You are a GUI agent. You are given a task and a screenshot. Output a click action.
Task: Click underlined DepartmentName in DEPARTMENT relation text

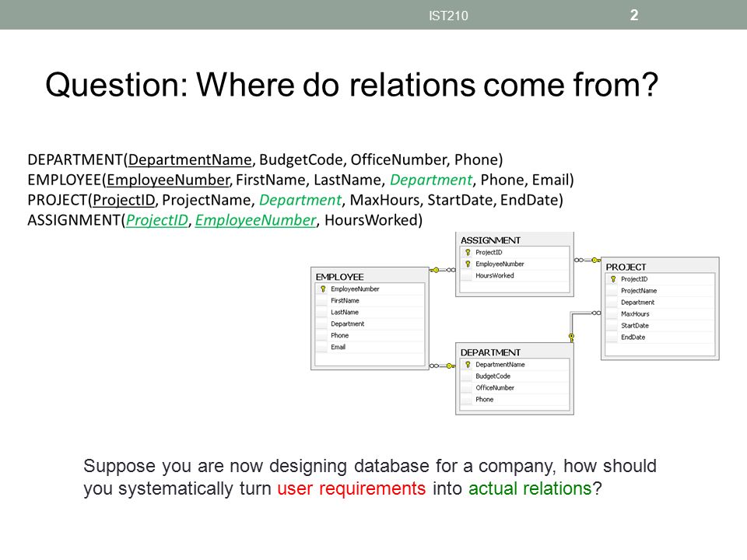pyautogui.click(x=190, y=159)
